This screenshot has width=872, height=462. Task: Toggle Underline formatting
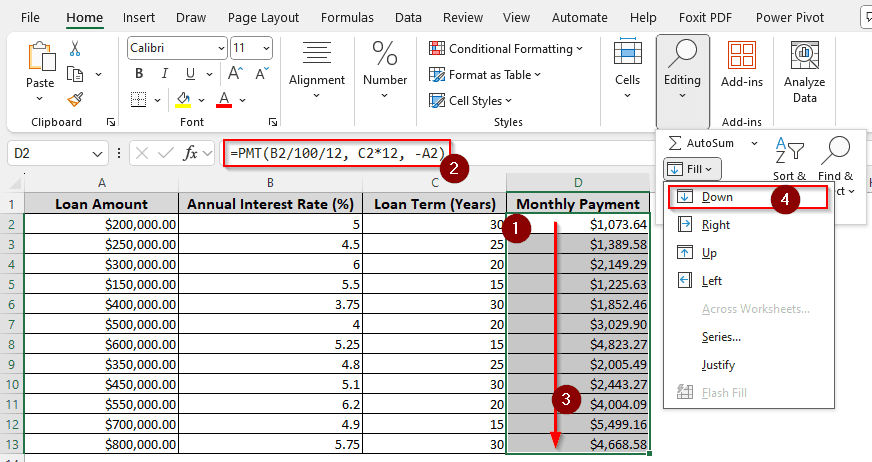pyautogui.click(x=190, y=73)
